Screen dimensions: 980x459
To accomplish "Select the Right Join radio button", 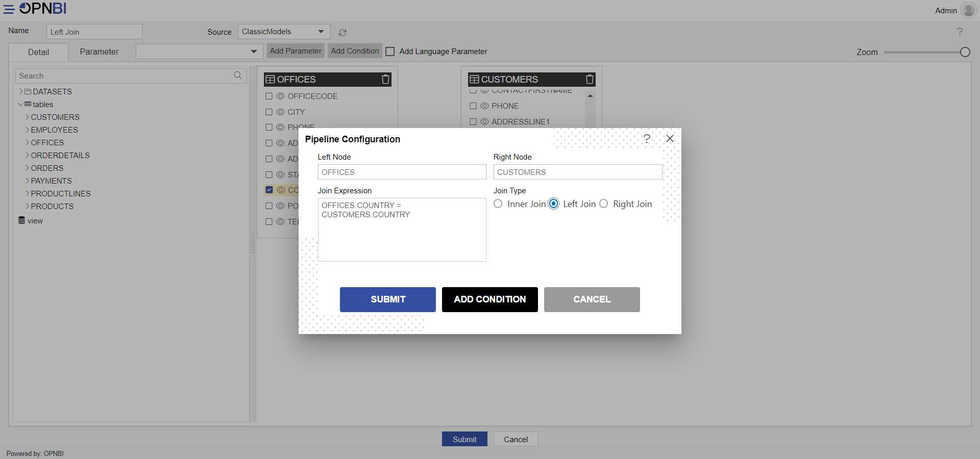I will click(x=604, y=203).
